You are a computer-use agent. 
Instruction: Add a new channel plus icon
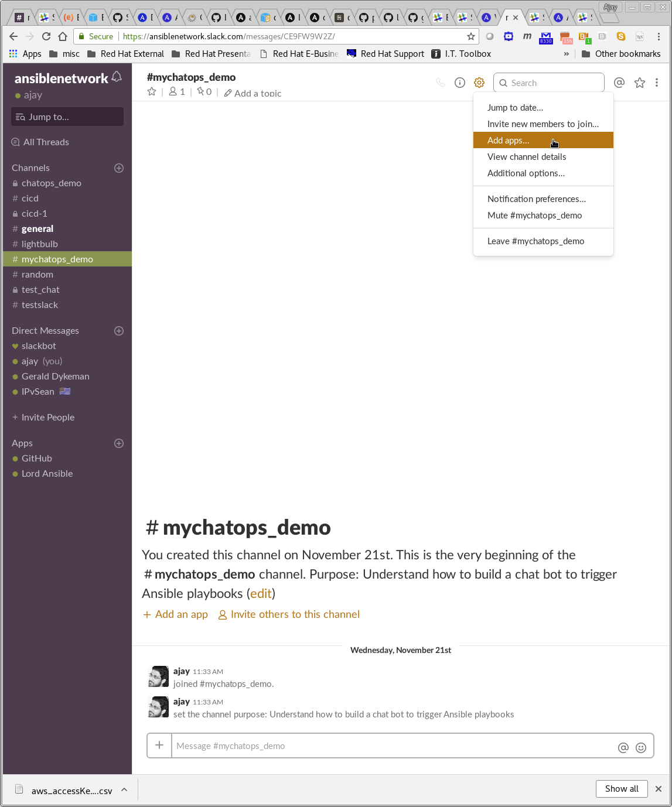(x=119, y=168)
